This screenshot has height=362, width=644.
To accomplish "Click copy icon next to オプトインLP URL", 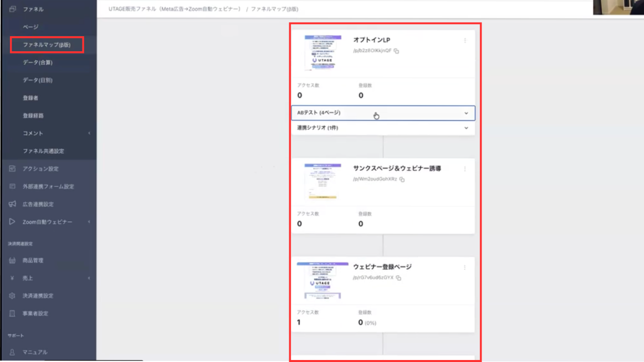I will click(396, 51).
